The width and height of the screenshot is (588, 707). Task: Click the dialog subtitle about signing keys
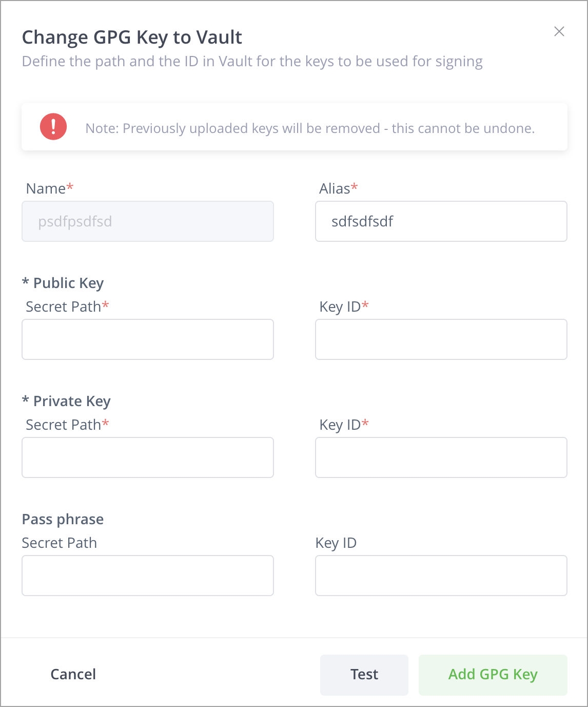(252, 62)
